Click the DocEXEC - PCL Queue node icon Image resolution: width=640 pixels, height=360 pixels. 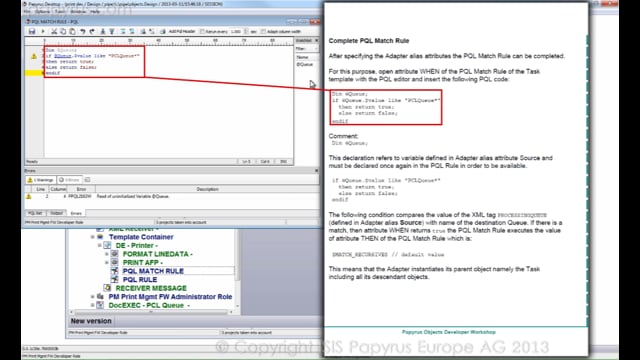[x=100, y=305]
